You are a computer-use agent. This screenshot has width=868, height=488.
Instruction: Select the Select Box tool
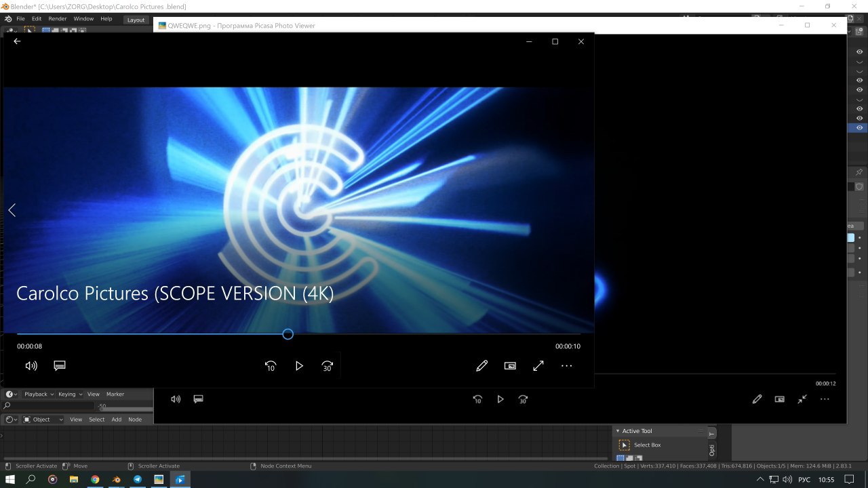625,445
